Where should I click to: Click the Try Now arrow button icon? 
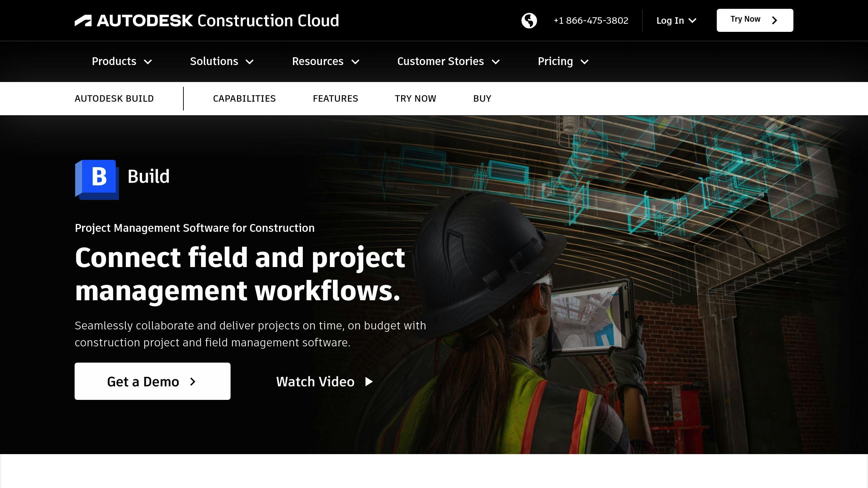tap(775, 20)
